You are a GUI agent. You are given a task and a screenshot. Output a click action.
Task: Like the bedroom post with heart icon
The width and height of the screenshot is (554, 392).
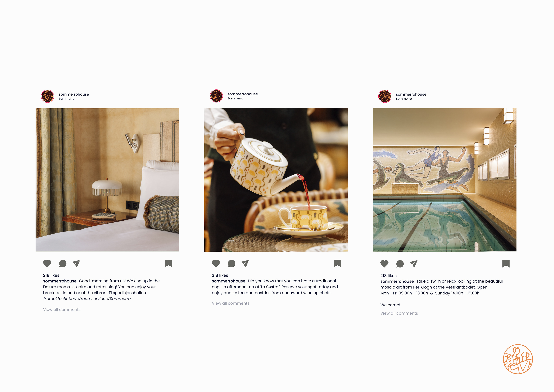(47, 263)
